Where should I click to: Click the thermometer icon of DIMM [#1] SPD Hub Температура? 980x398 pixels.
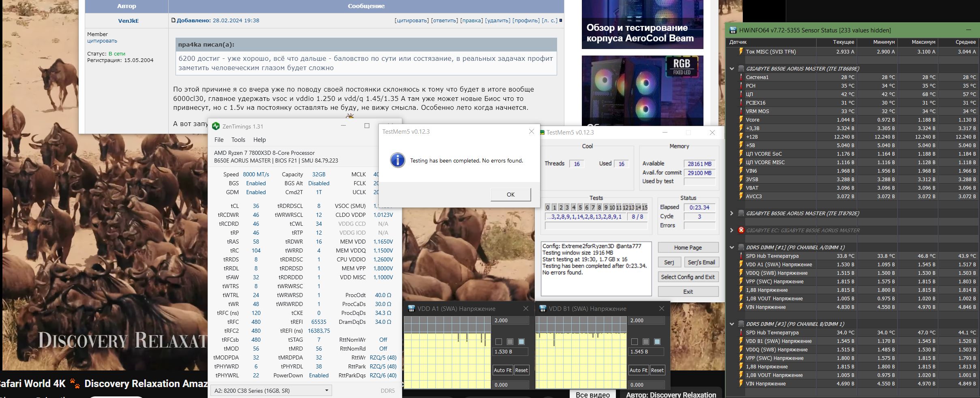[x=741, y=256]
